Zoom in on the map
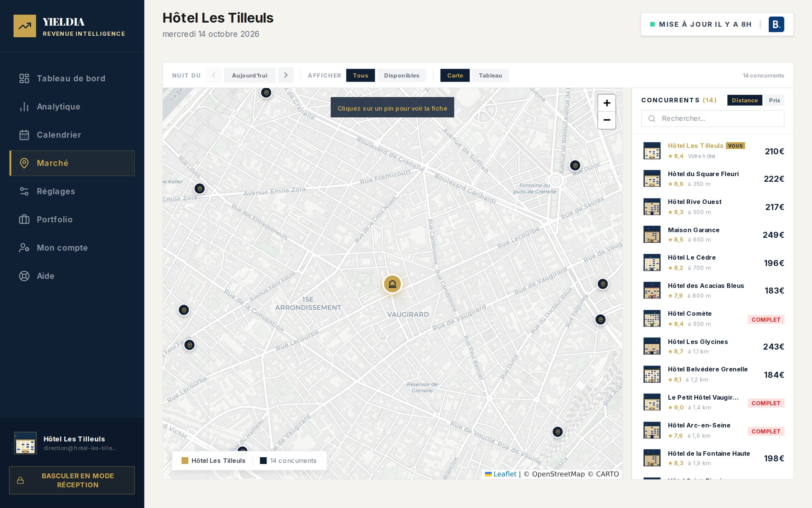This screenshot has width=812, height=508. point(607,103)
